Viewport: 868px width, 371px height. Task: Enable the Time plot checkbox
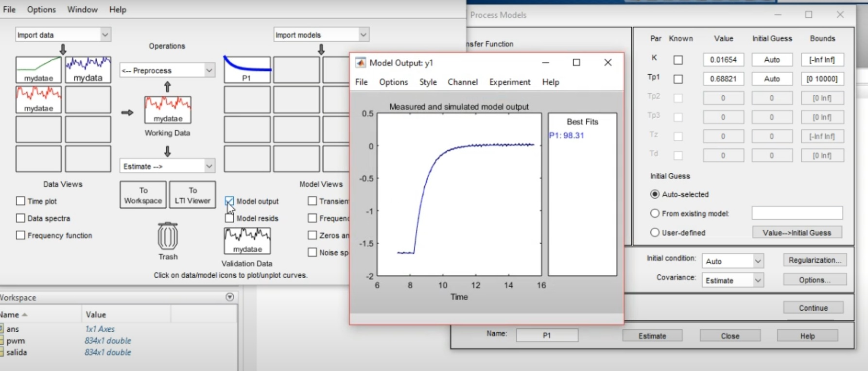[x=20, y=201]
